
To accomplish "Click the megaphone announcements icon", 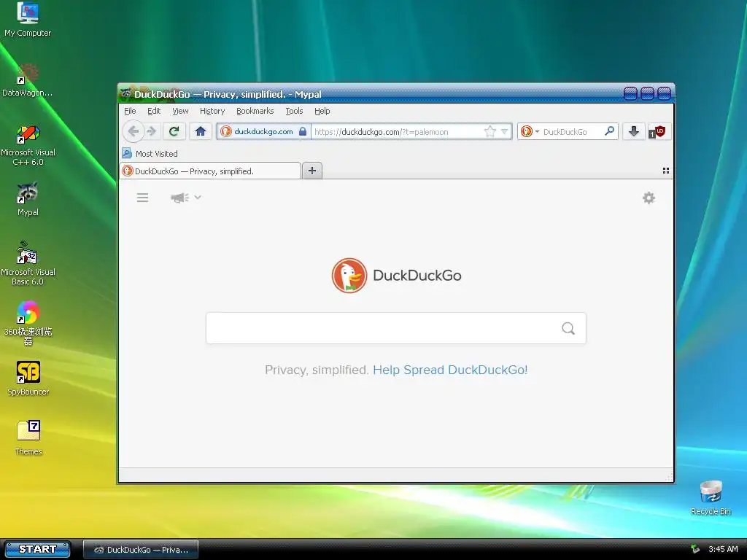I will pos(179,198).
